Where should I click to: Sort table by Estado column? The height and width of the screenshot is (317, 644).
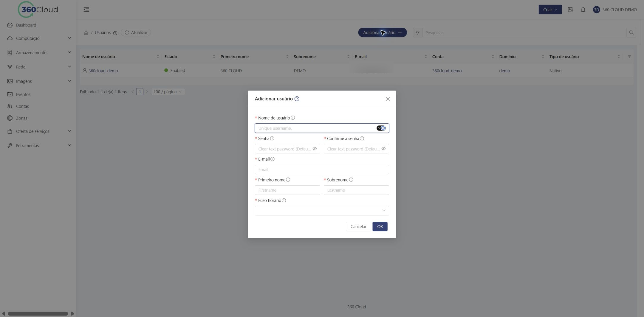point(214,57)
